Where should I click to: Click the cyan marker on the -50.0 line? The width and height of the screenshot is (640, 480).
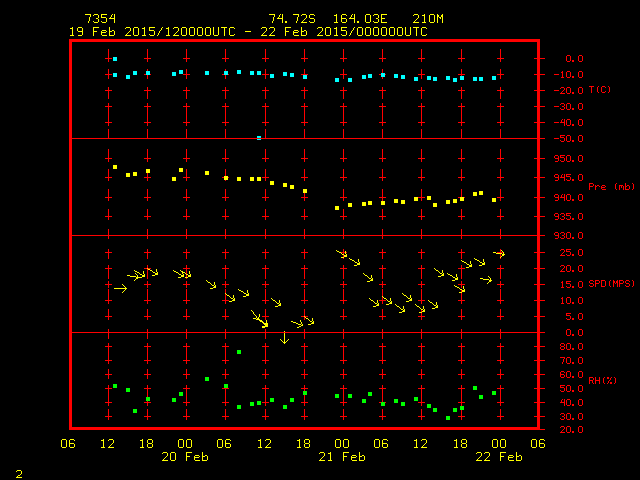click(x=259, y=137)
